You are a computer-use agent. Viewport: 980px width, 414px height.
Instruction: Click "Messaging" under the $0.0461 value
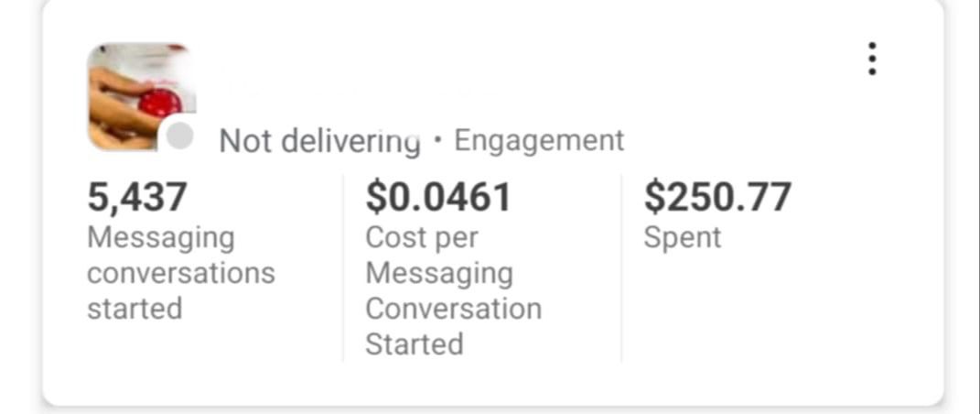tap(439, 273)
